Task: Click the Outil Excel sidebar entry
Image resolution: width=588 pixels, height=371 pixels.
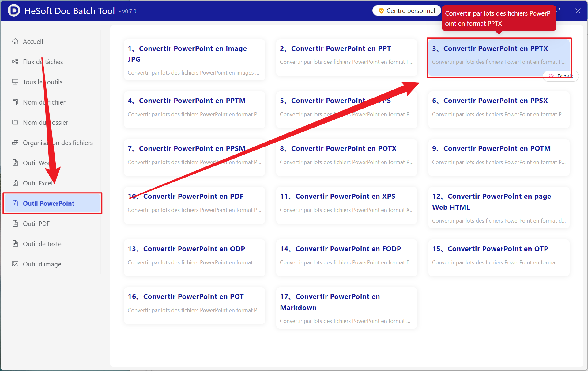Action: point(52,183)
